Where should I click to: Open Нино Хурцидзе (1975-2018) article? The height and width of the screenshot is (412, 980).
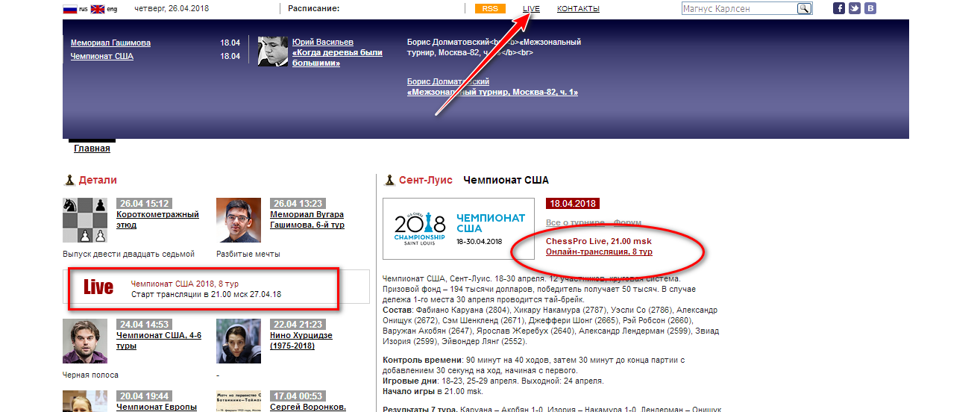(301, 340)
